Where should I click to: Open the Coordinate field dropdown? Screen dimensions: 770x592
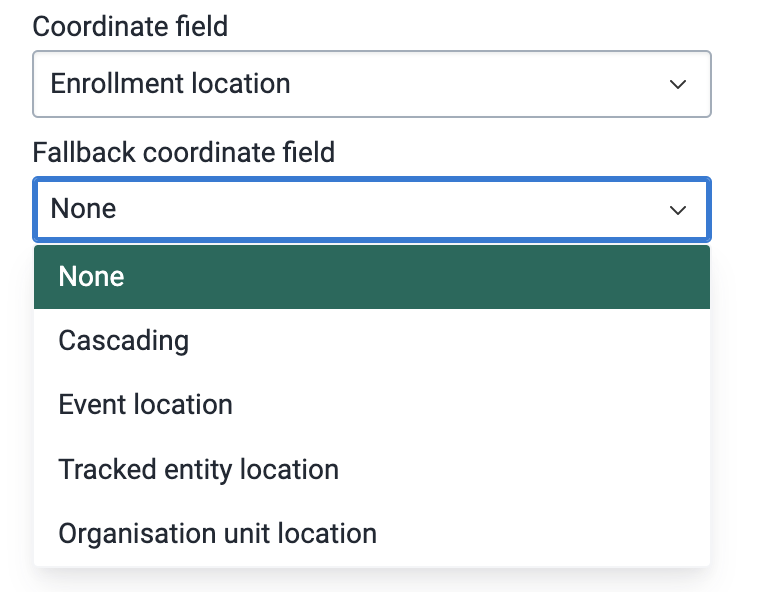[372, 84]
